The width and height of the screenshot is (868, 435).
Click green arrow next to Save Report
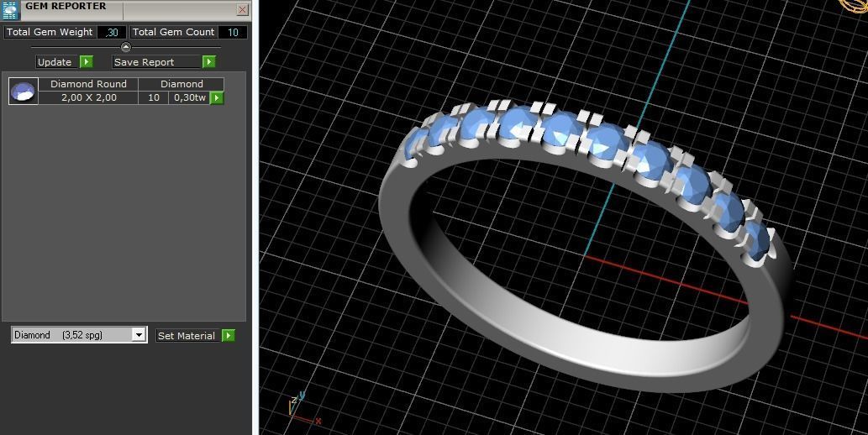pyautogui.click(x=208, y=62)
